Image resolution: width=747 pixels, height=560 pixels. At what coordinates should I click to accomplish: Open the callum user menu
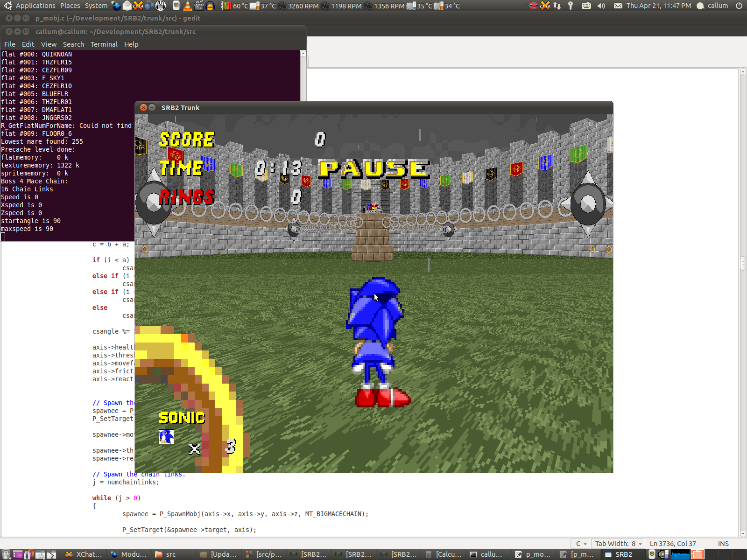click(x=712, y=6)
